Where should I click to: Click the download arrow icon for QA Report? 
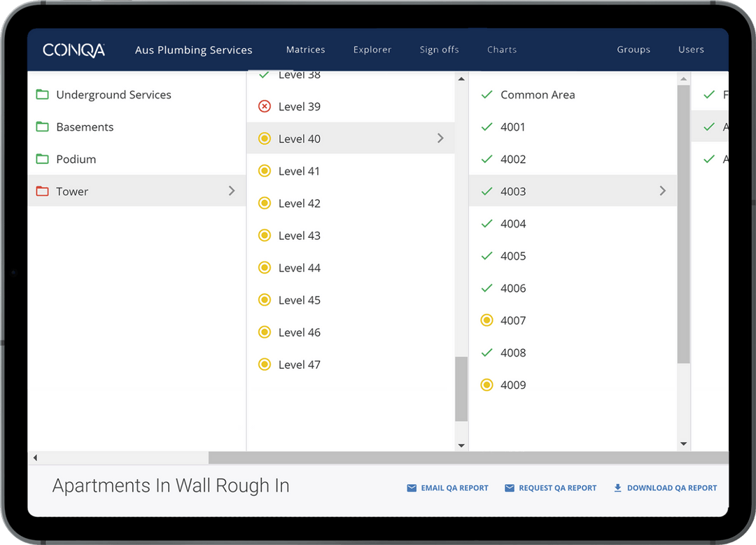617,488
